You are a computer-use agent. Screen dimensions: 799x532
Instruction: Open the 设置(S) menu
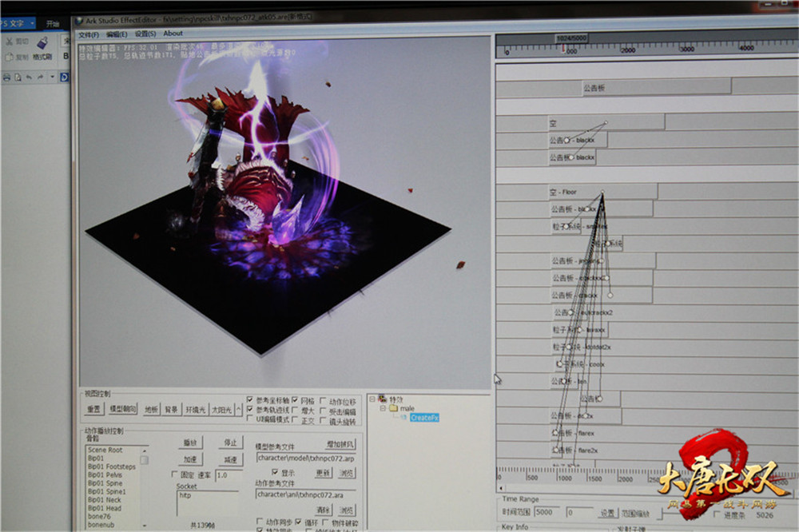(x=145, y=34)
